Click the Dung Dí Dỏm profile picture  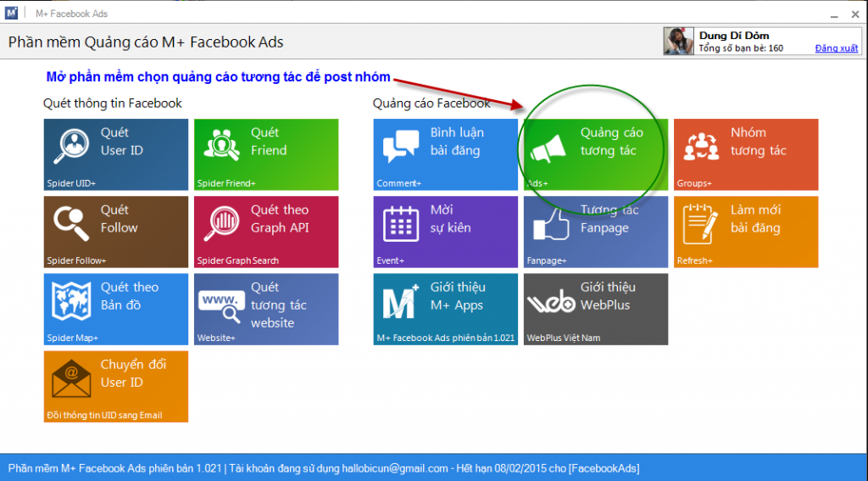tap(678, 41)
